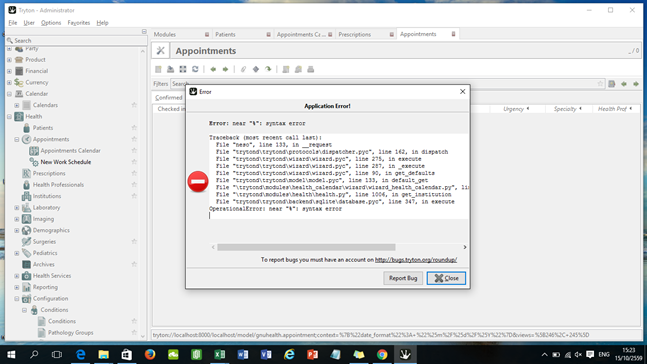
Task: Open the File menu
Action: pyautogui.click(x=13, y=23)
